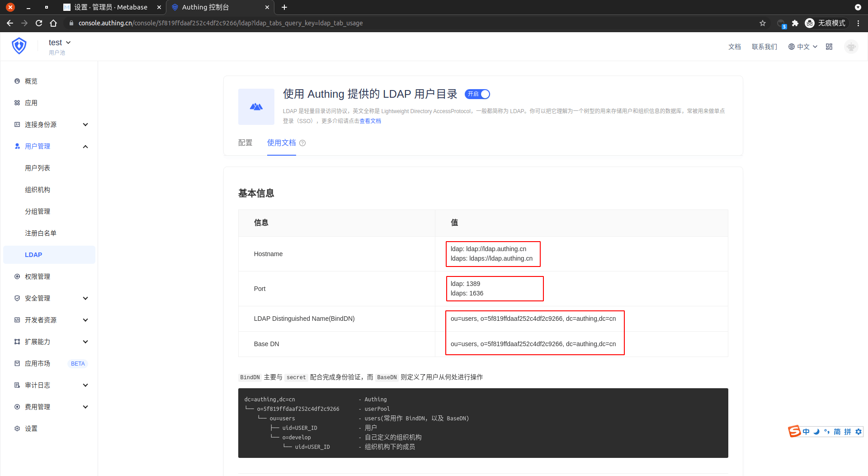Follow the 查看文档 link

pyautogui.click(x=370, y=121)
